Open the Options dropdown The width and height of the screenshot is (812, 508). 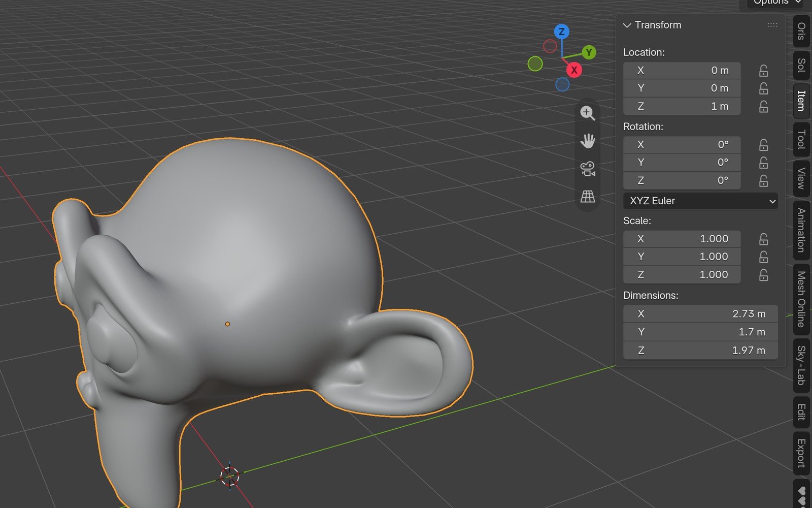click(775, 3)
